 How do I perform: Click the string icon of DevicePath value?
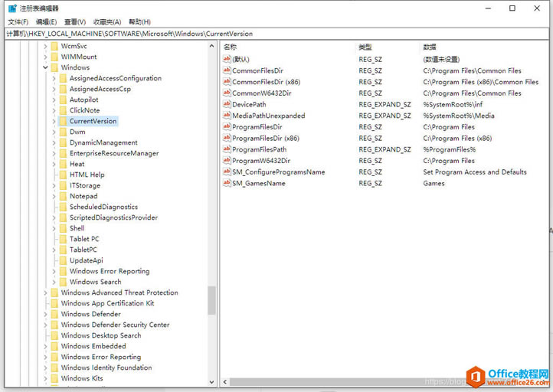227,104
